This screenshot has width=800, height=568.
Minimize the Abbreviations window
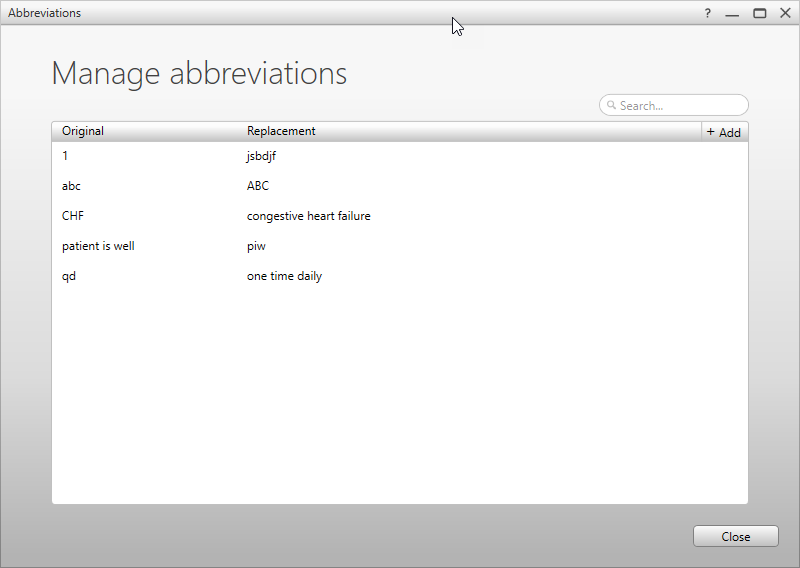tap(733, 14)
